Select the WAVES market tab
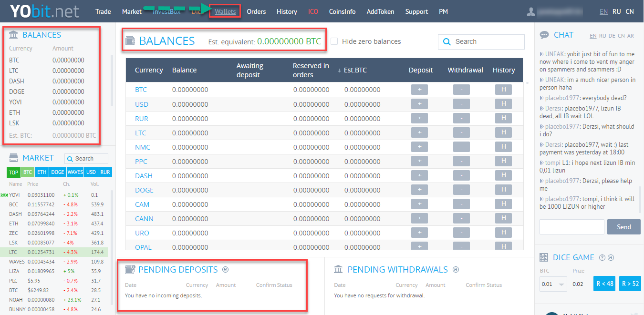The height and width of the screenshot is (315, 644). point(75,172)
